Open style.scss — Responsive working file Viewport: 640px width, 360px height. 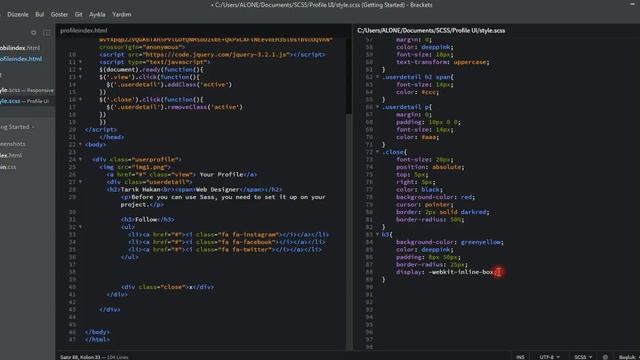coord(27,90)
